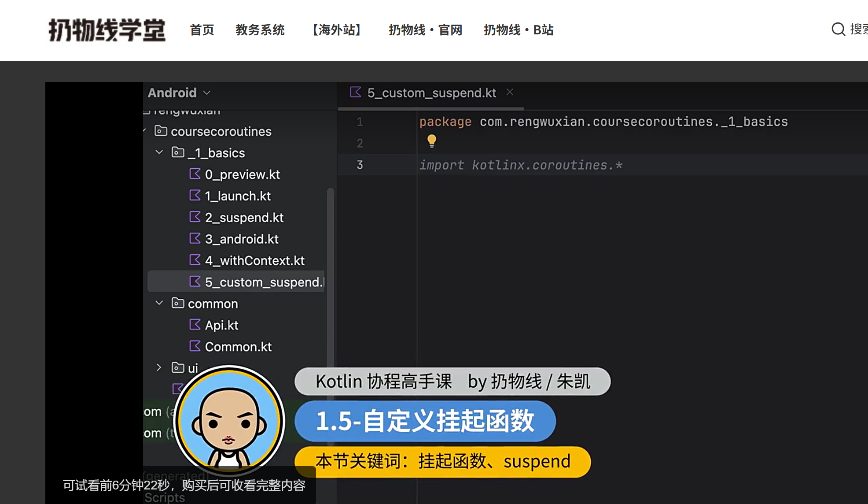Select the common folder name
Image resolution: width=868 pixels, height=504 pixels.
click(x=213, y=304)
